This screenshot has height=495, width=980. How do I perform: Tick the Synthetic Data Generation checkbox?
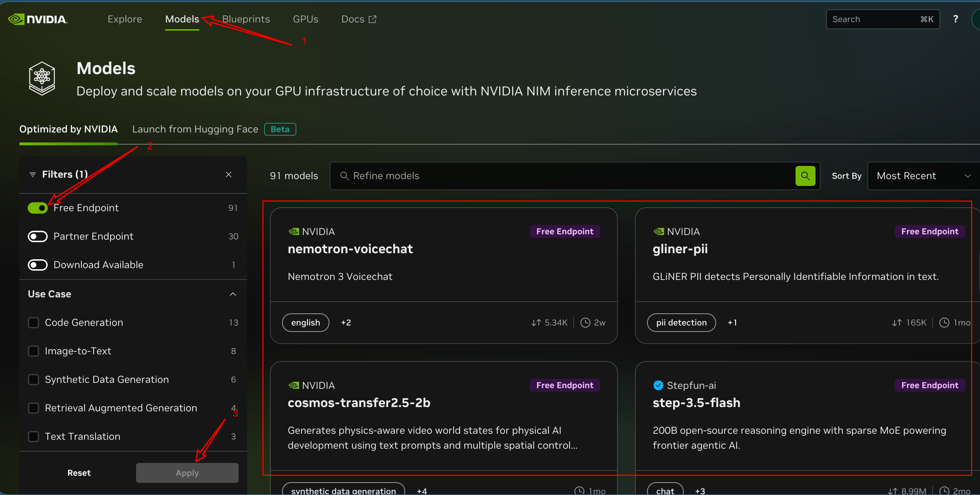[x=33, y=379]
